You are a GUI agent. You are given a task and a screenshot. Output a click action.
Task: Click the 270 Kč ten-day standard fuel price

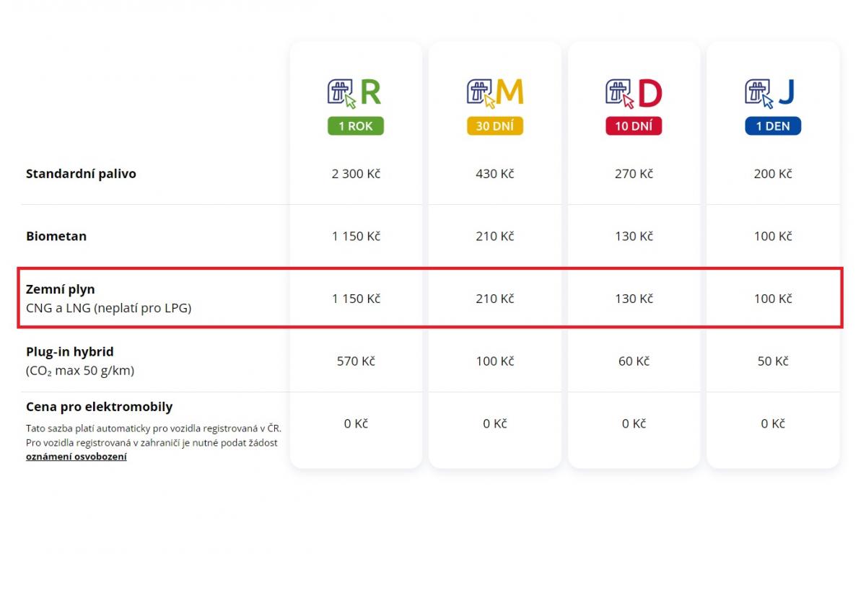634,174
